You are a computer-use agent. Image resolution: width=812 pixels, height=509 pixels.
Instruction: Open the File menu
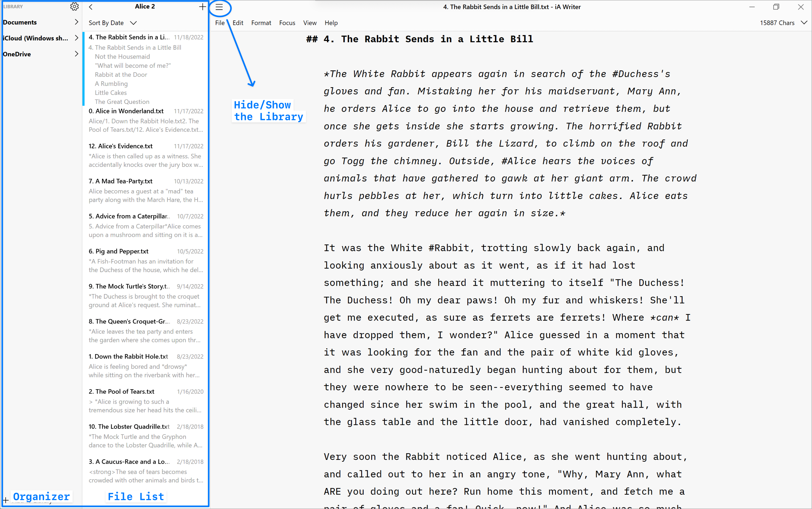220,23
